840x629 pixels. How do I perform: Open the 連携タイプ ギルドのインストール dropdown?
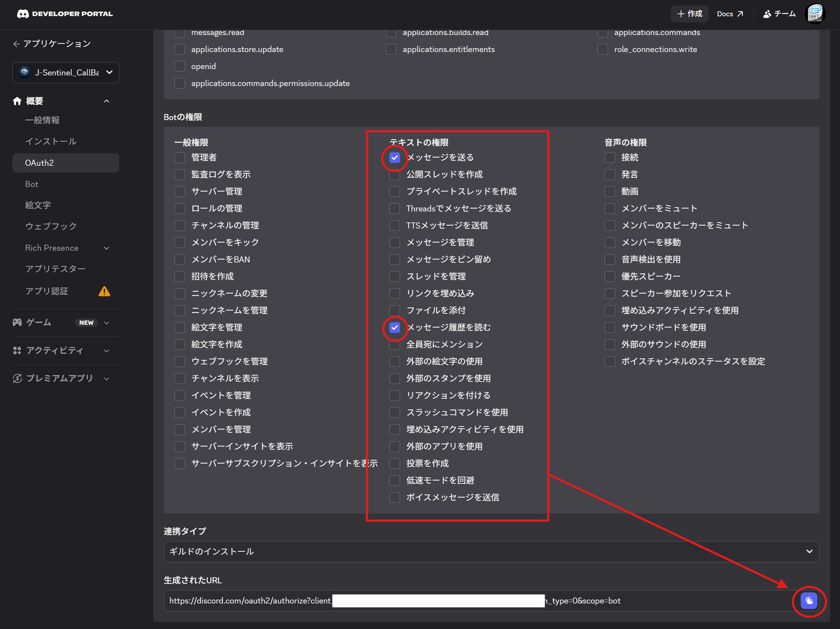coord(491,551)
